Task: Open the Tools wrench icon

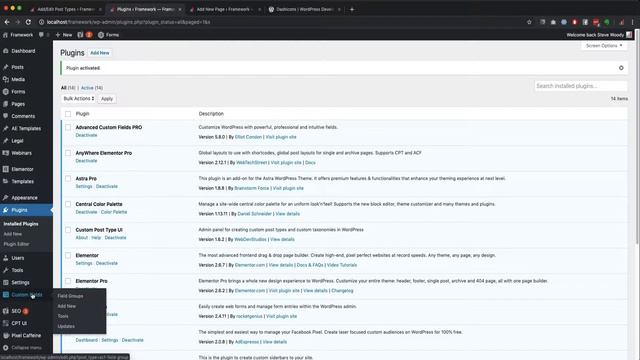Action: pyautogui.click(x=6, y=270)
